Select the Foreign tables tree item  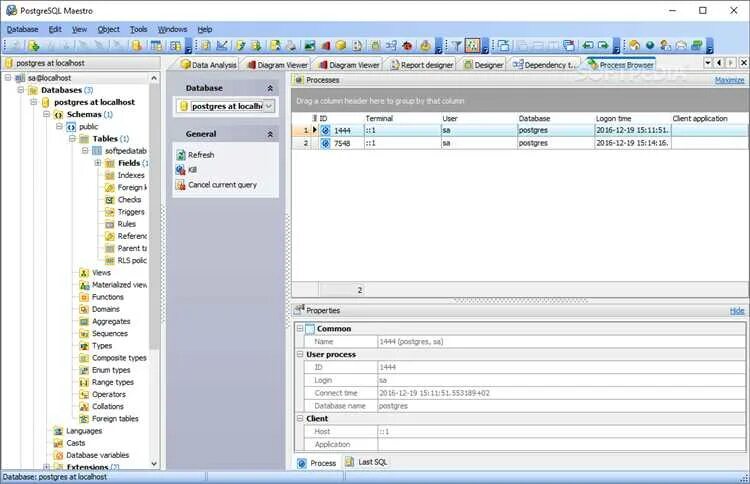pos(115,418)
